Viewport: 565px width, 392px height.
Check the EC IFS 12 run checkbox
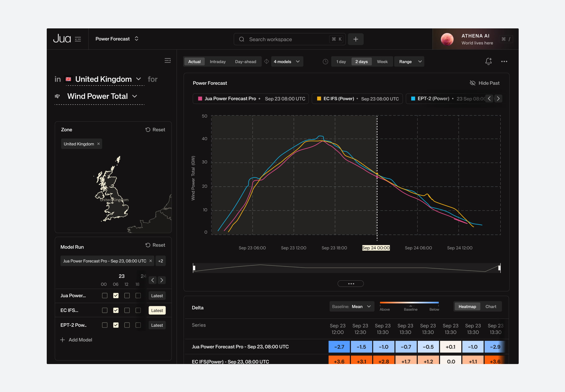[127, 310]
